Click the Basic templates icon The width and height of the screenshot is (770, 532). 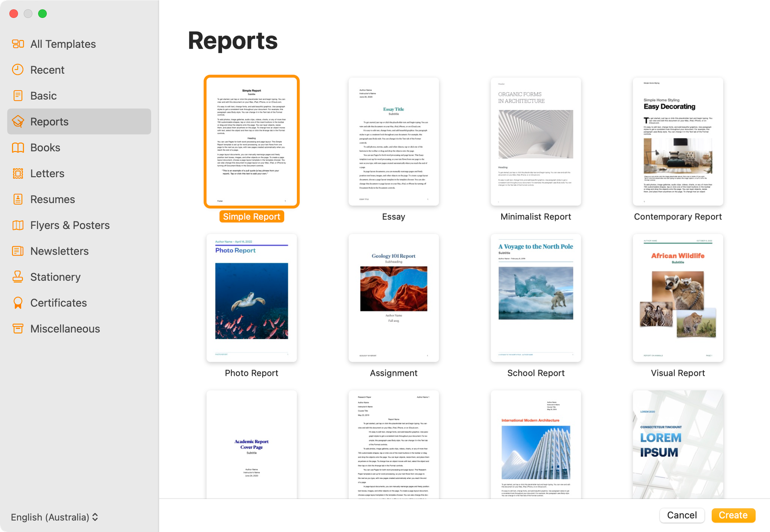pos(18,95)
